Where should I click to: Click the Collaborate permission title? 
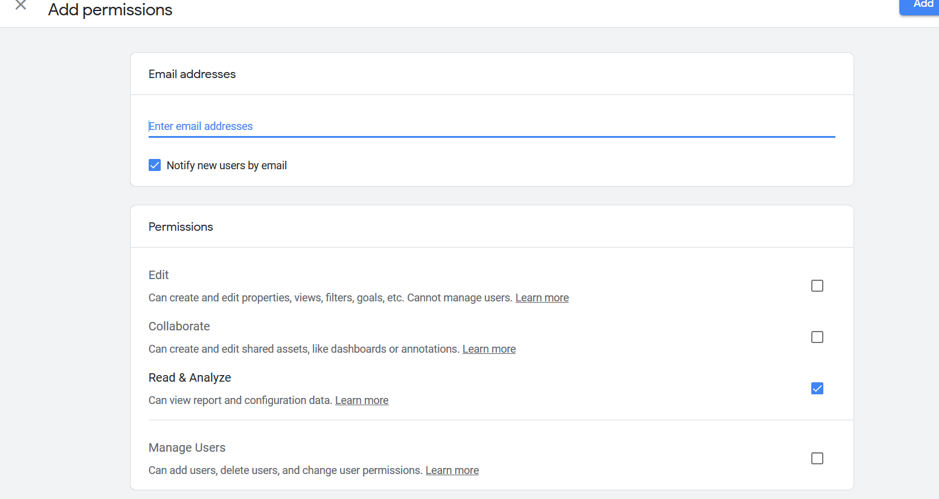tap(179, 326)
